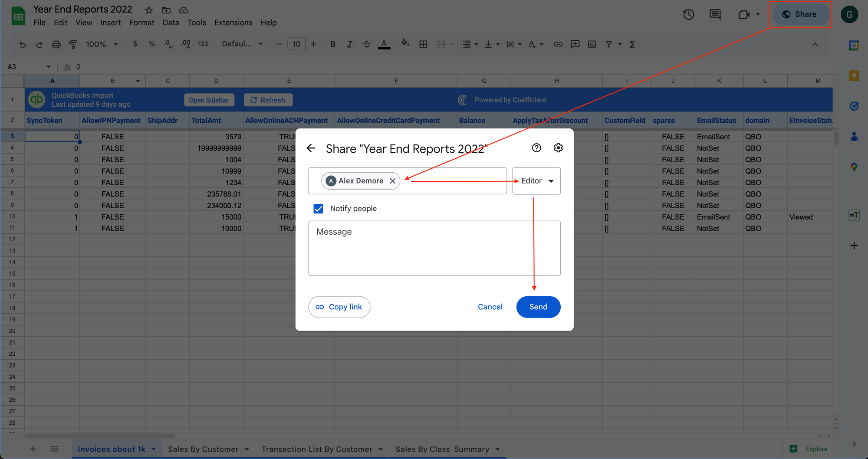The image size is (868, 459).
Task: Open the Insert menu
Action: [x=111, y=23]
